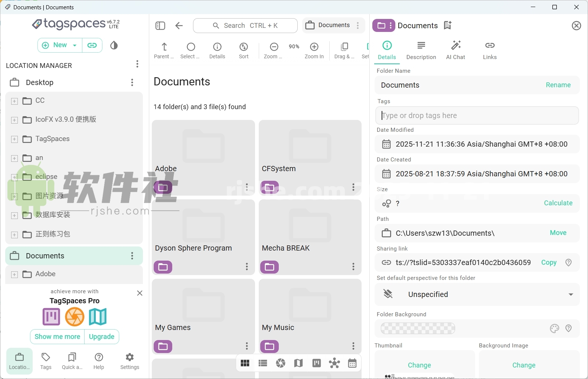Change the folder thumbnail
This screenshot has height=379, width=588.
click(419, 365)
